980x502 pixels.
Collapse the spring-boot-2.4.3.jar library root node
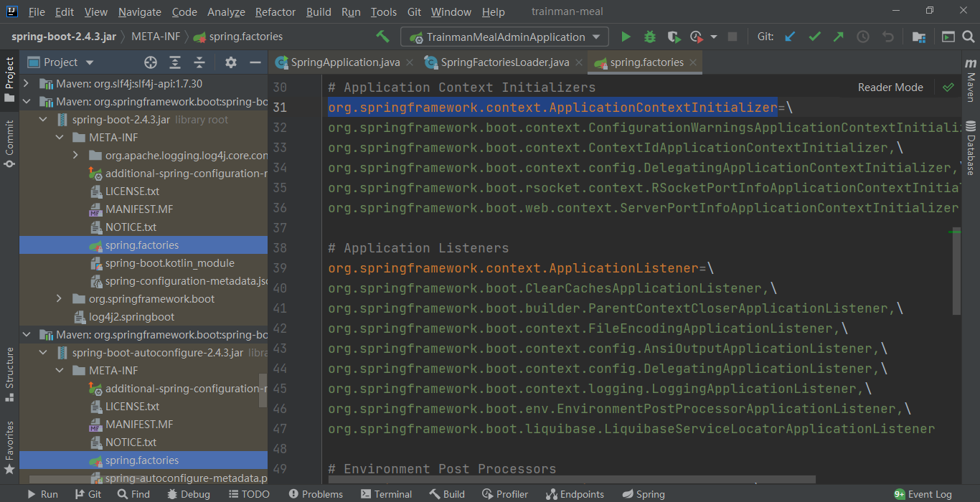click(x=42, y=120)
